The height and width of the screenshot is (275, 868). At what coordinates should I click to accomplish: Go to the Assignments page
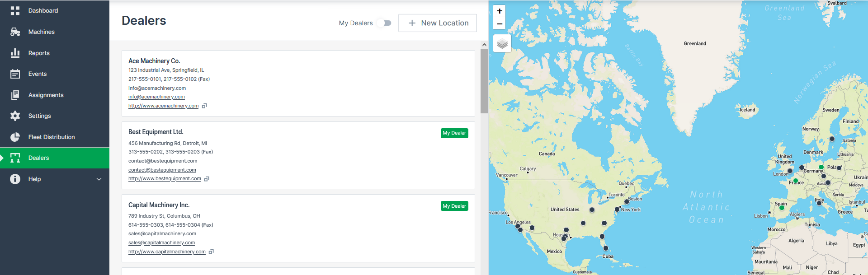46,95
